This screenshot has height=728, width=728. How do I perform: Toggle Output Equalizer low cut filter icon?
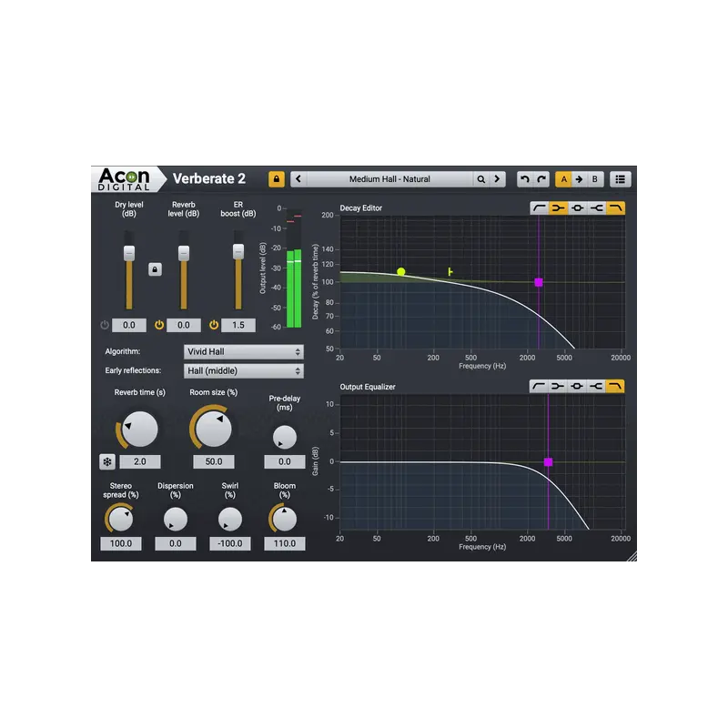click(x=539, y=386)
